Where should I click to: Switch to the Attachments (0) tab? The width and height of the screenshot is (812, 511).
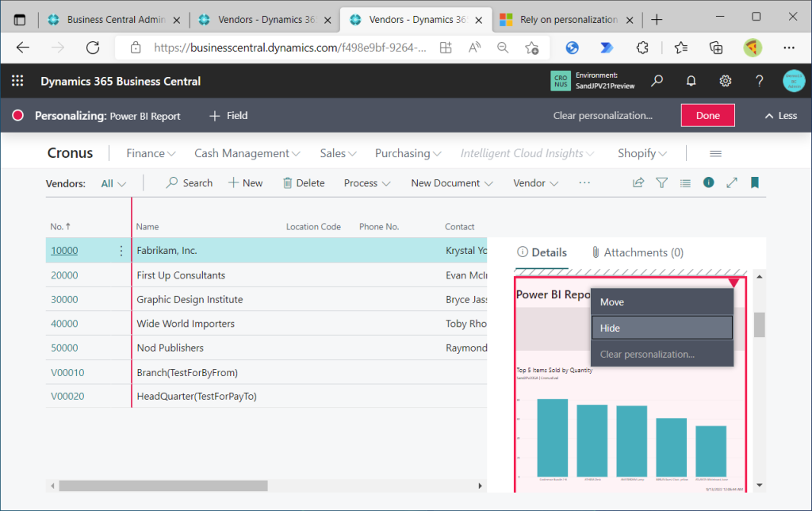point(638,252)
